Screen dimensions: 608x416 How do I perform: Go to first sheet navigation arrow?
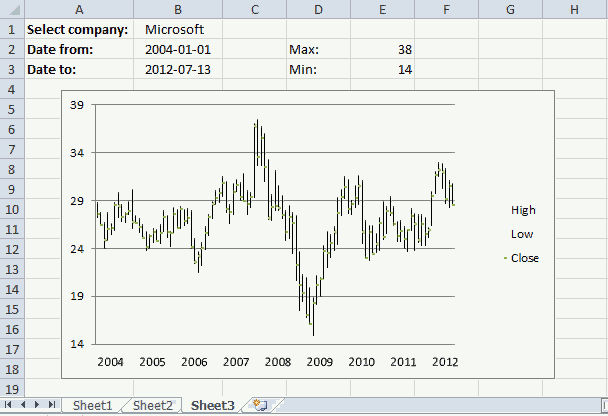point(8,405)
